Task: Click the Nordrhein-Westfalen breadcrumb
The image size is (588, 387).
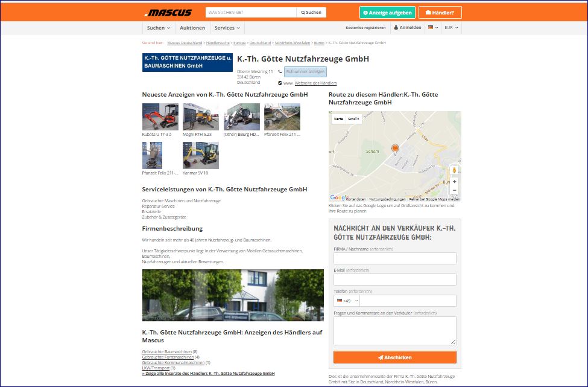Action: pyautogui.click(x=292, y=43)
